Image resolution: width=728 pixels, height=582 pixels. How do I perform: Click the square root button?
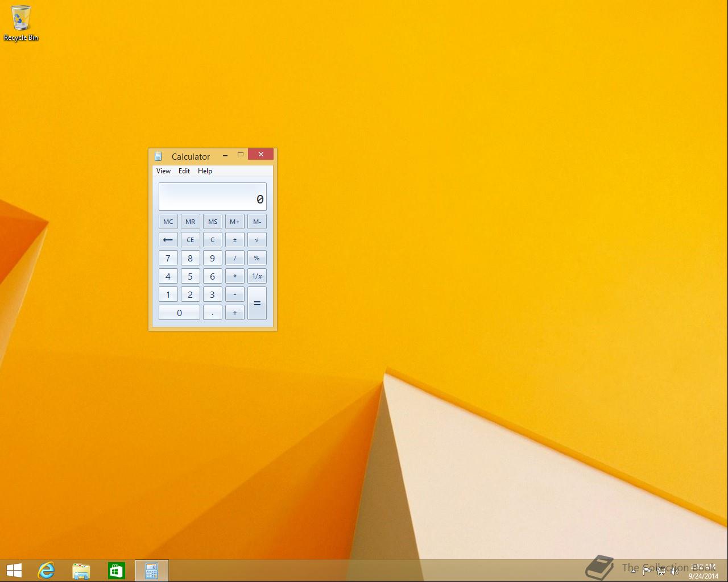pyautogui.click(x=257, y=240)
